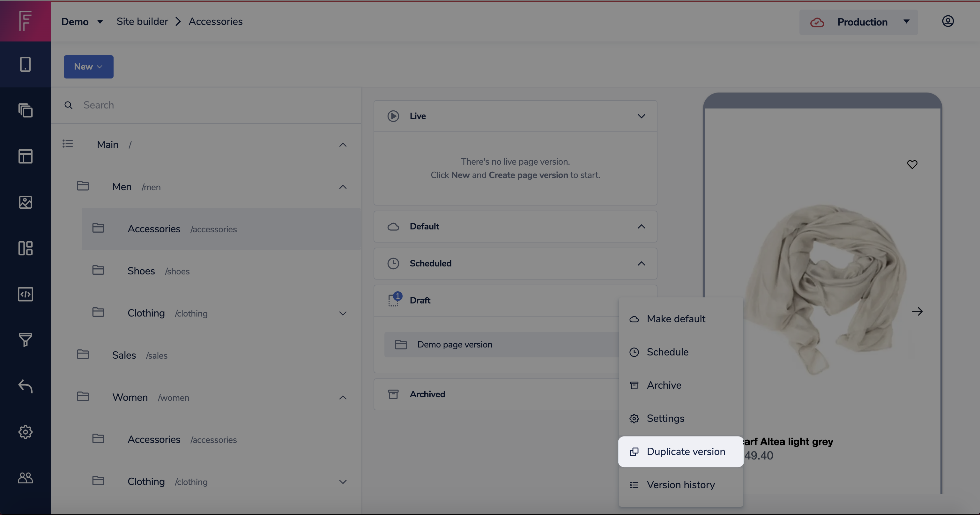Click the Archived box icon
Viewport: 980px width, 515px height.
tap(393, 394)
